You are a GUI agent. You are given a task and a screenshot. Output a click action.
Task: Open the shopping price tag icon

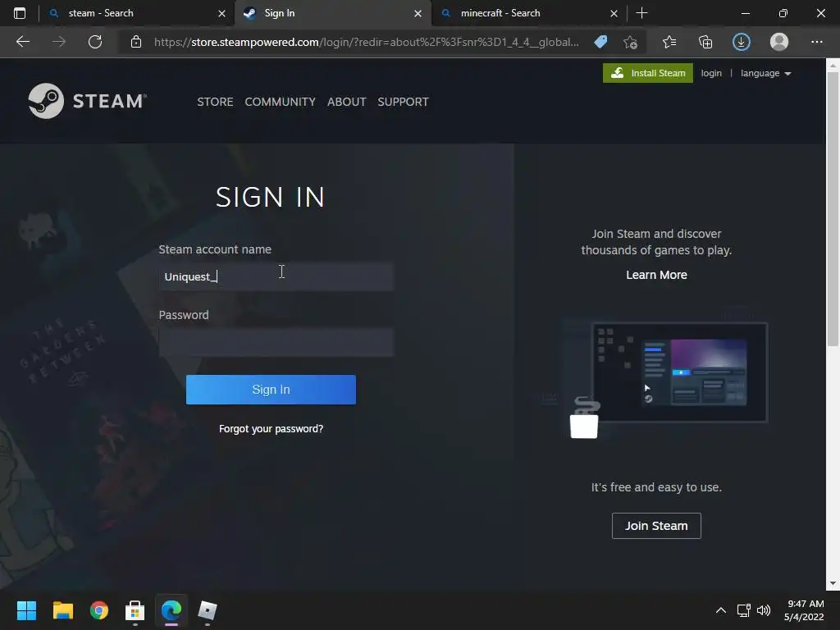[x=601, y=42]
